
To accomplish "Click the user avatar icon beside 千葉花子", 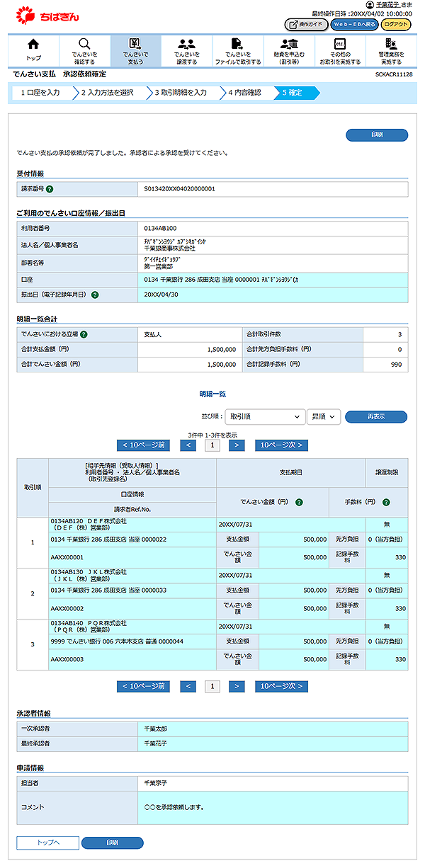I will pyautogui.click(x=369, y=5).
